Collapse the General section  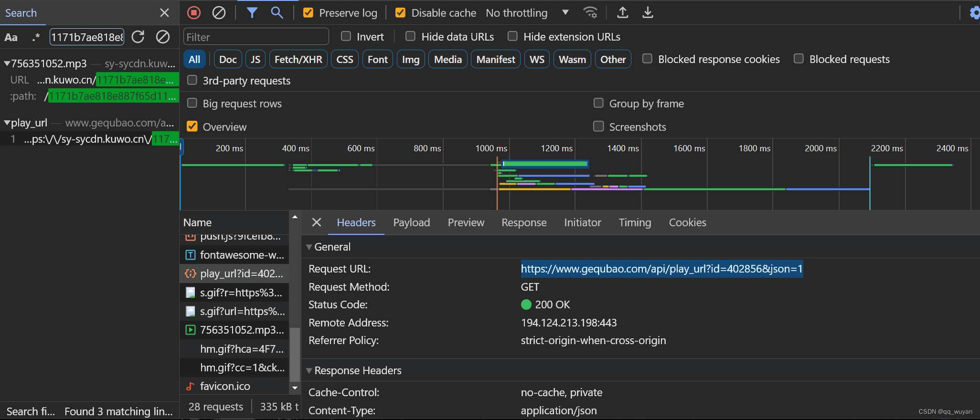309,247
